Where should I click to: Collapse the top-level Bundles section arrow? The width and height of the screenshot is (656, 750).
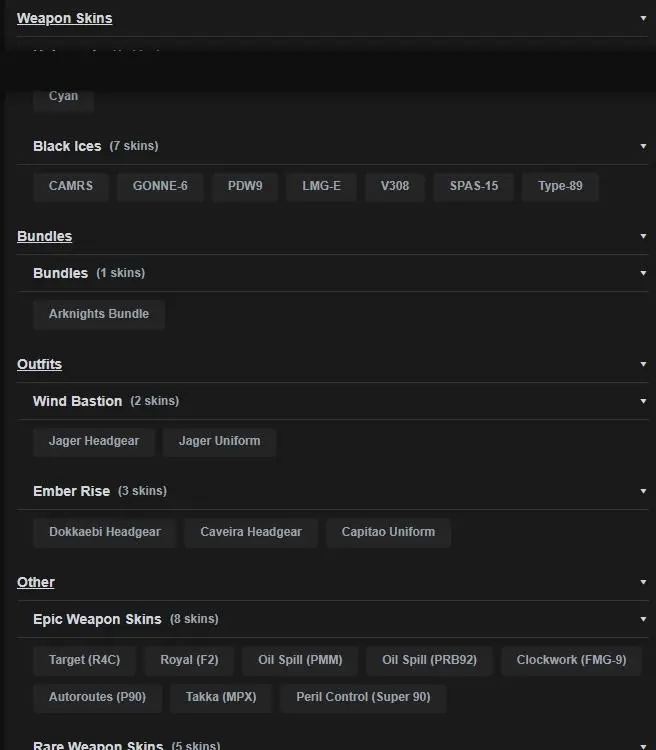(x=643, y=236)
